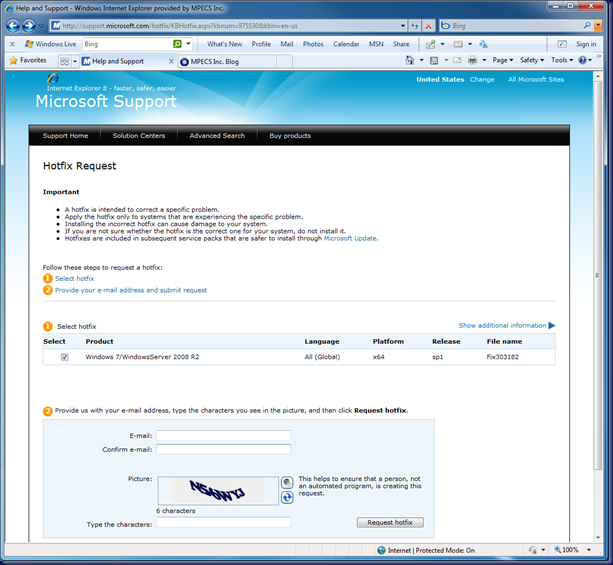The height and width of the screenshot is (565, 613).
Task: Click the green toolbar search icon
Action: tap(177, 44)
